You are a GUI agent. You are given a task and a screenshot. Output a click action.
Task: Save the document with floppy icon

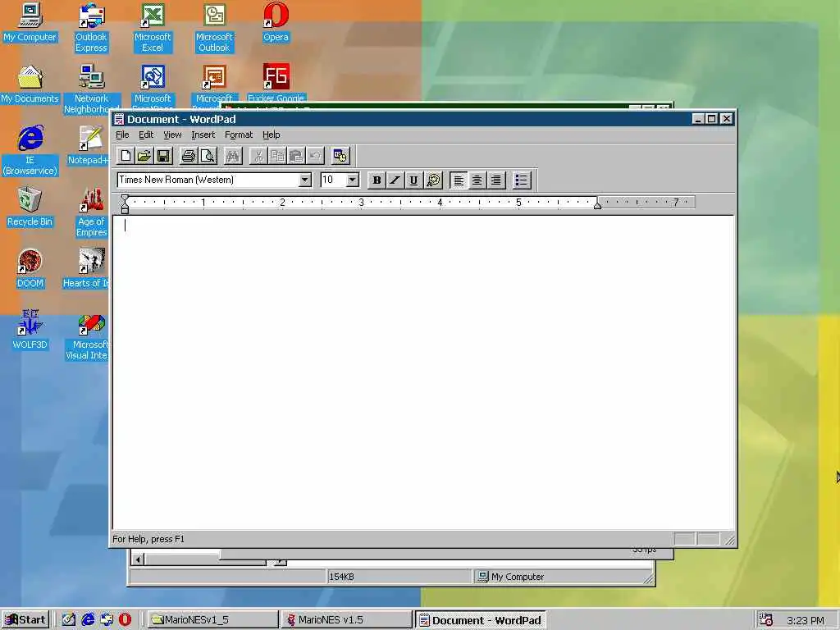click(163, 156)
